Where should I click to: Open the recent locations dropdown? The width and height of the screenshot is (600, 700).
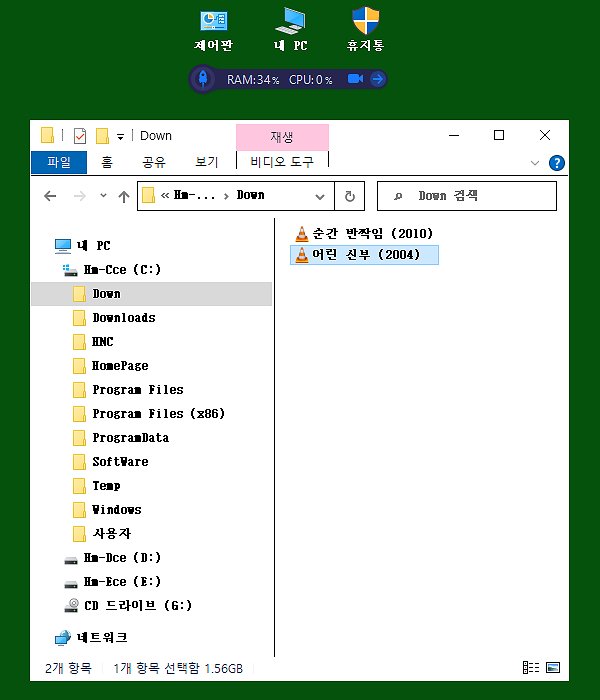click(x=103, y=196)
